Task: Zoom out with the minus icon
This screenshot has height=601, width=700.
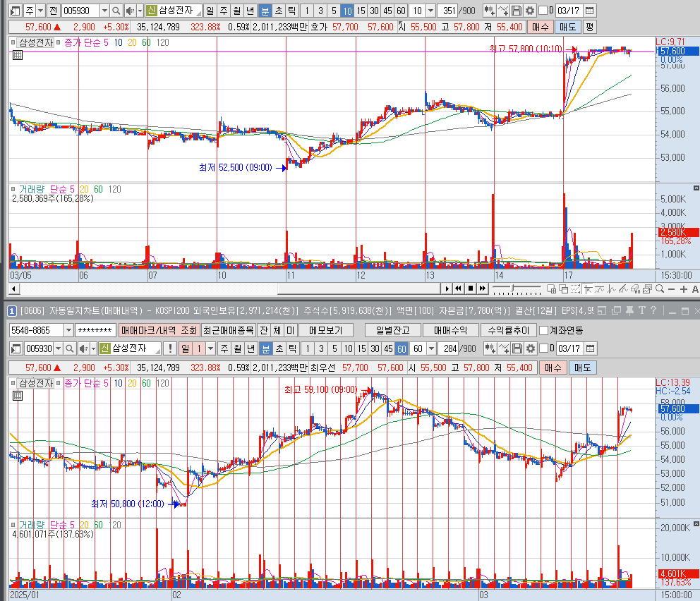Action: click(672, 289)
